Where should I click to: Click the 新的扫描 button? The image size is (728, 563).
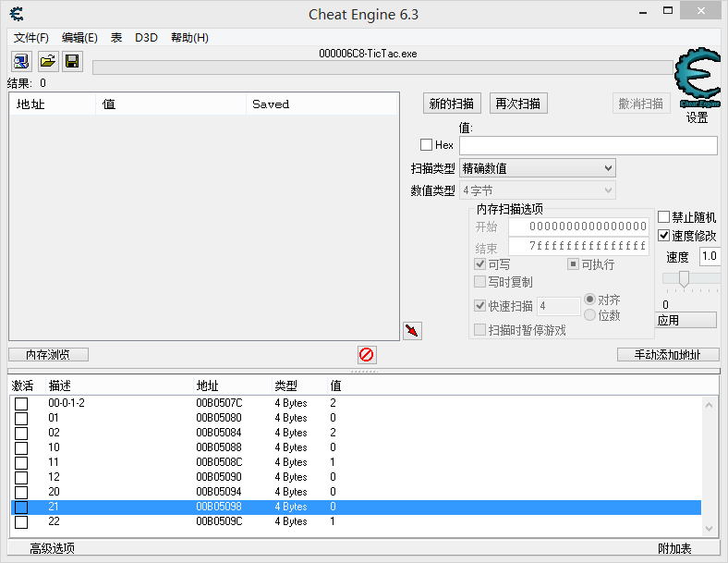tap(452, 104)
